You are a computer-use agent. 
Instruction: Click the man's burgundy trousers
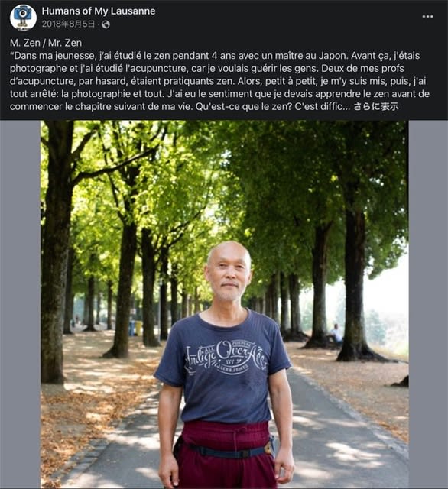tap(226, 455)
